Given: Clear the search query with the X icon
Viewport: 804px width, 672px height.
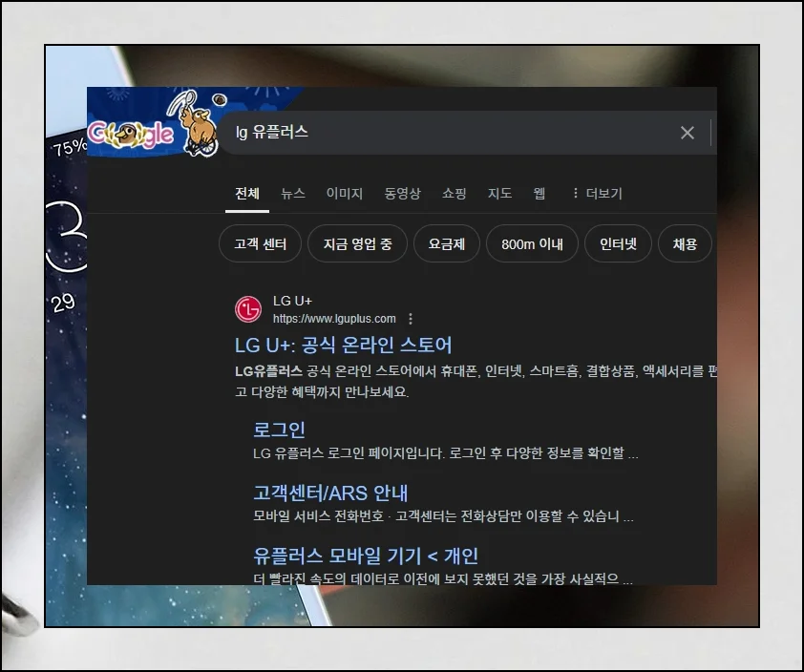Looking at the screenshot, I should tap(688, 133).
